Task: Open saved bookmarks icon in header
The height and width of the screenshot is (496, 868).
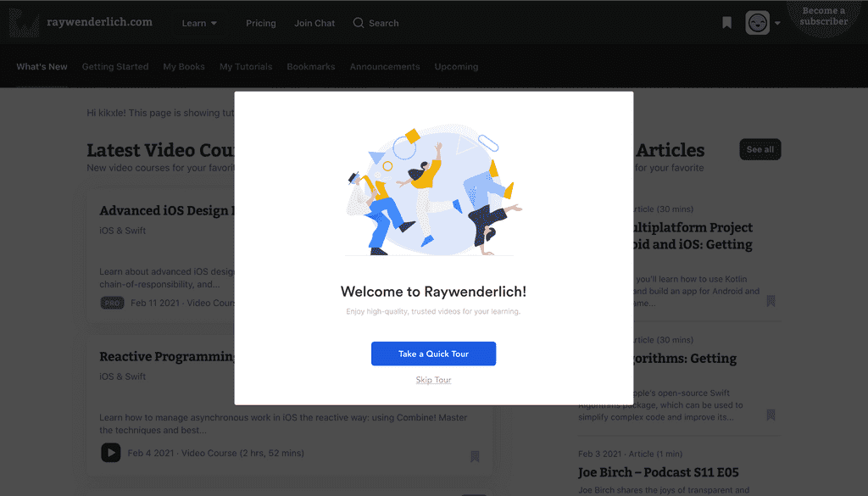Action: tap(726, 23)
